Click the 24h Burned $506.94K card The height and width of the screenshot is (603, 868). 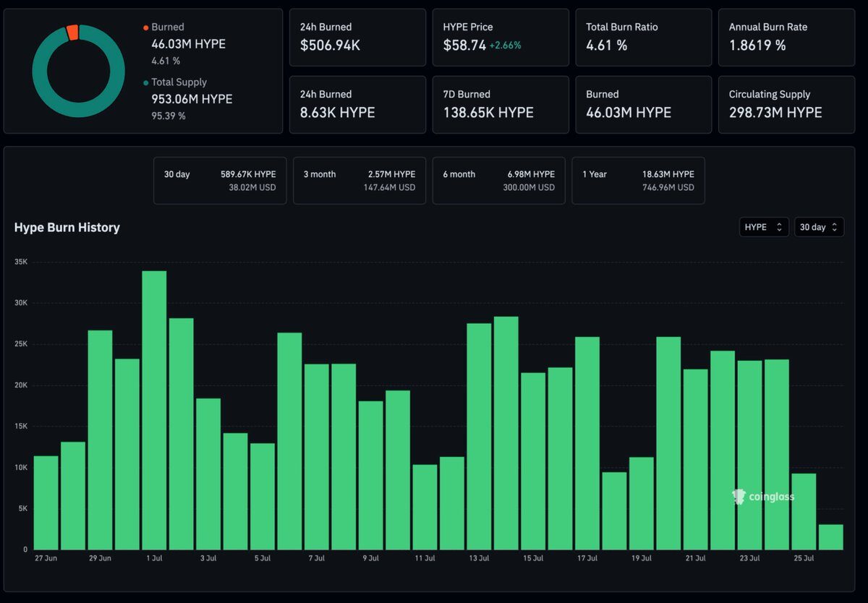[357, 38]
